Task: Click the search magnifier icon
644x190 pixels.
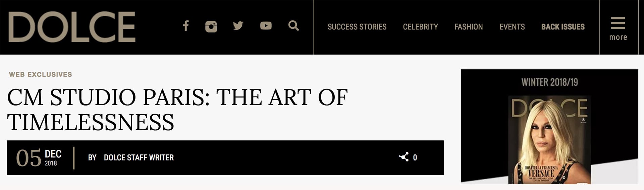Action: (x=293, y=26)
